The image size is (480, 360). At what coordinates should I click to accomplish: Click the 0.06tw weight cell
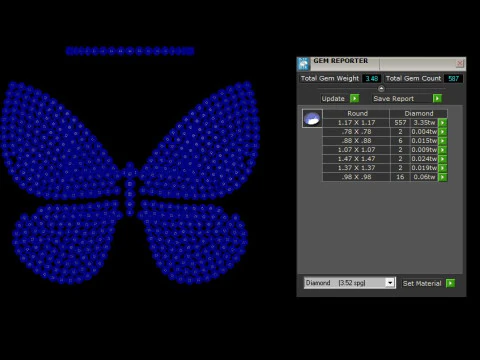(x=424, y=177)
